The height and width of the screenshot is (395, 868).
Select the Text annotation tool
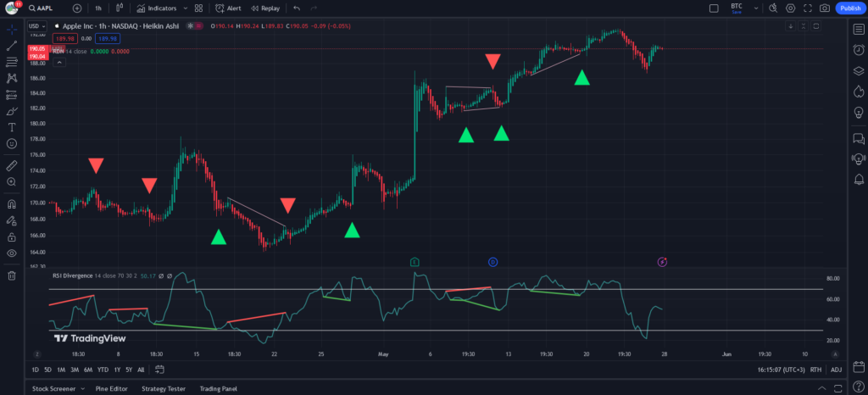[x=12, y=127]
